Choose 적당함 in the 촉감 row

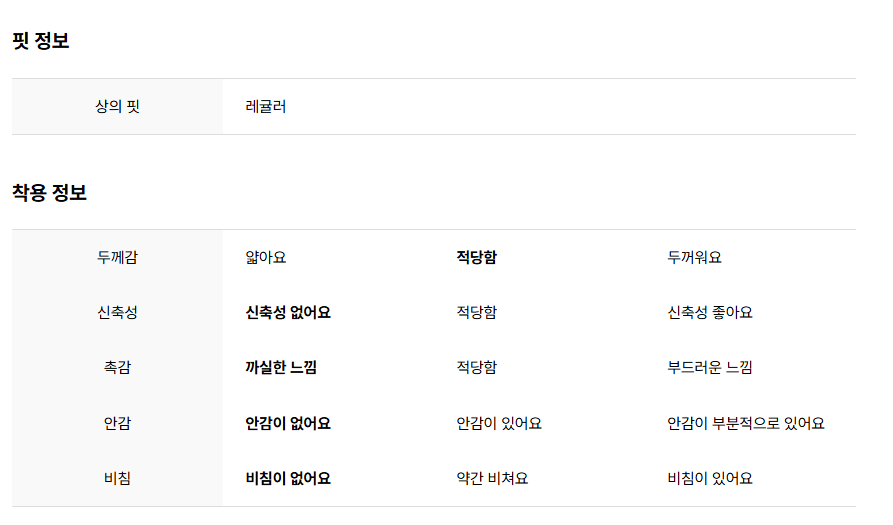(477, 368)
